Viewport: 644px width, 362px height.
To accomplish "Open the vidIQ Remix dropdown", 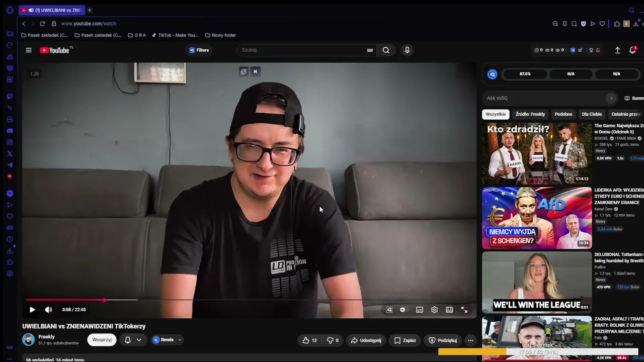I will tap(167, 340).
